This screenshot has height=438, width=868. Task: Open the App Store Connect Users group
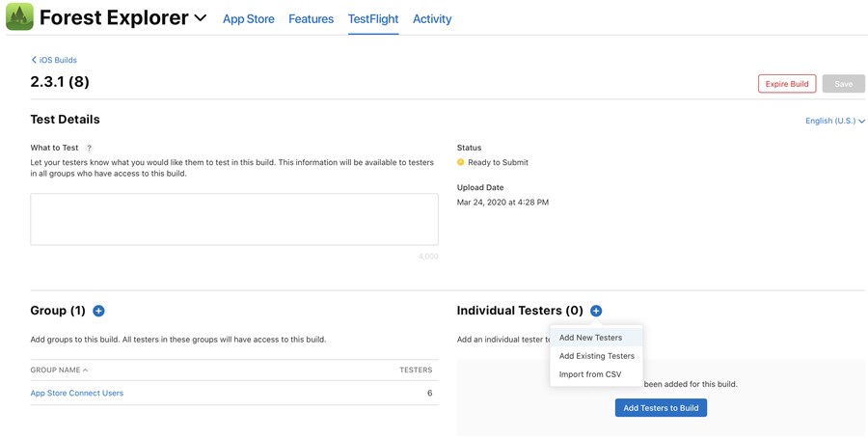click(77, 394)
